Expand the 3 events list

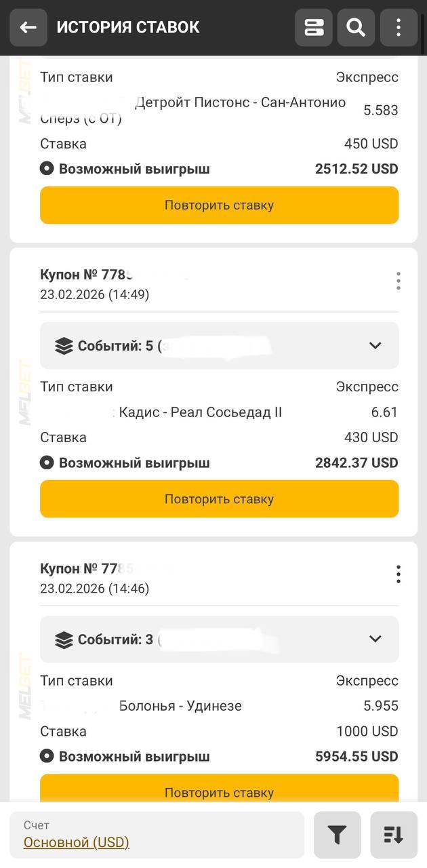coord(375,639)
